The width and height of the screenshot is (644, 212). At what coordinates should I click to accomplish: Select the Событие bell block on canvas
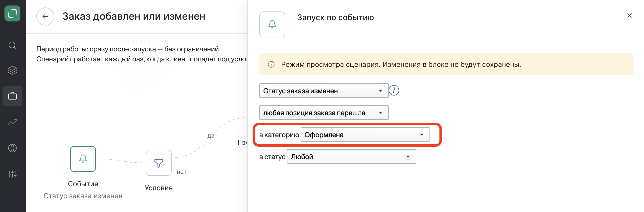(83, 159)
